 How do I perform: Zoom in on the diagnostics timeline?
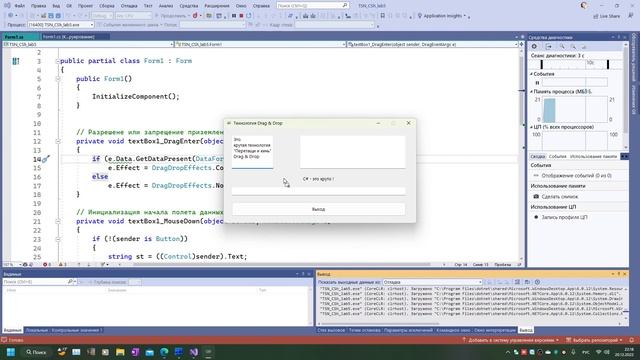562,47
